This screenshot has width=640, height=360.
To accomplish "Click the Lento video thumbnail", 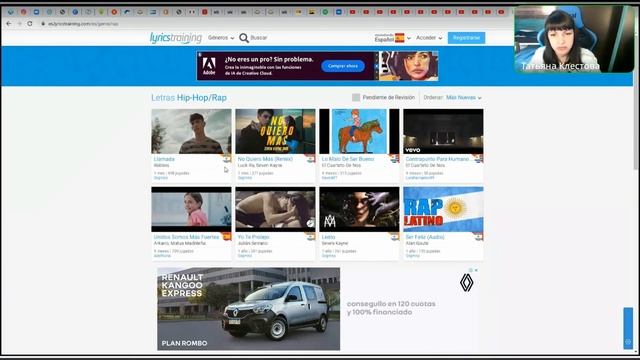I will (x=359, y=209).
